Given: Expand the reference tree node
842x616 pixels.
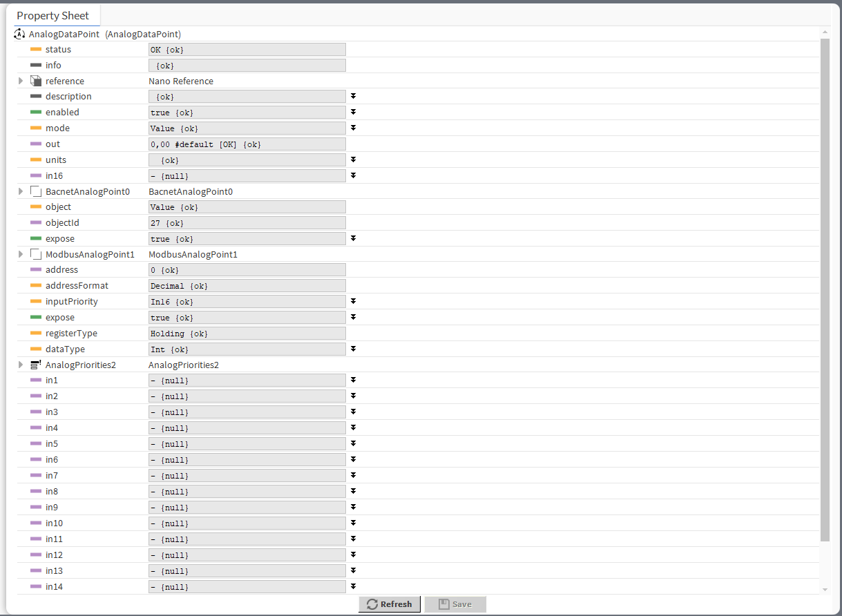Looking at the screenshot, I should click(x=20, y=80).
